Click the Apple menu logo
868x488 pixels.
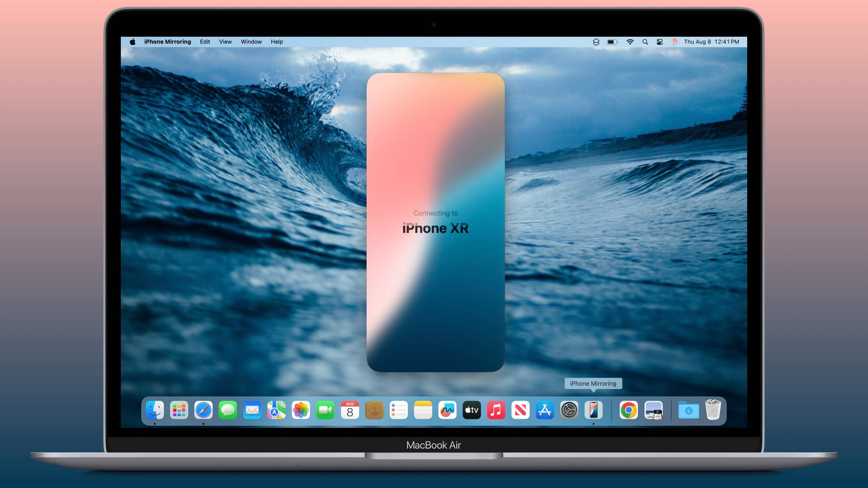click(132, 42)
